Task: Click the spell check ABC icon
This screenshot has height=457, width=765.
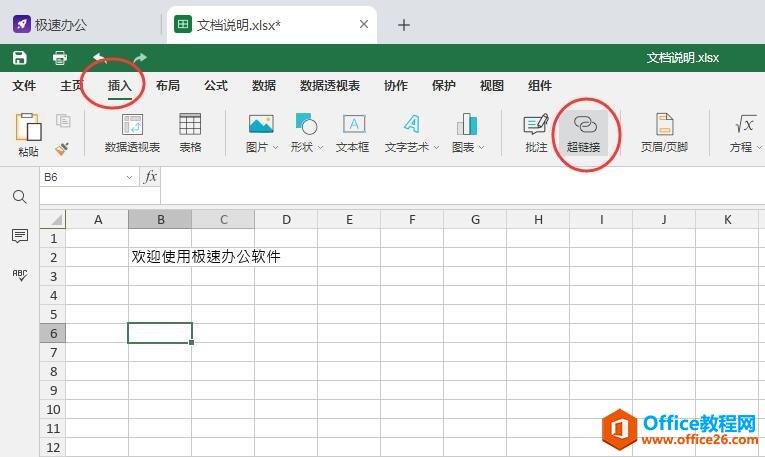Action: point(20,275)
